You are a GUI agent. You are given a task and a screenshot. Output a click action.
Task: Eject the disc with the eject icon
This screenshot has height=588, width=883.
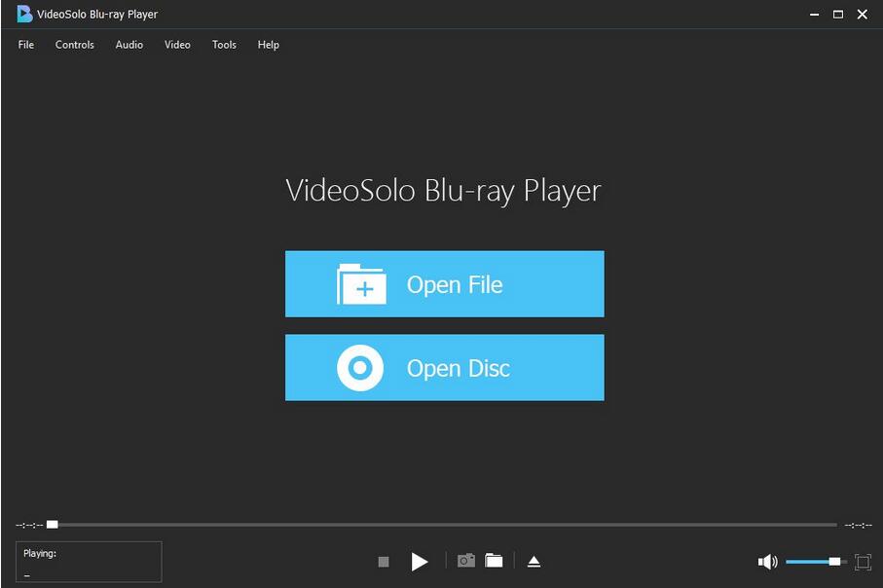(533, 562)
